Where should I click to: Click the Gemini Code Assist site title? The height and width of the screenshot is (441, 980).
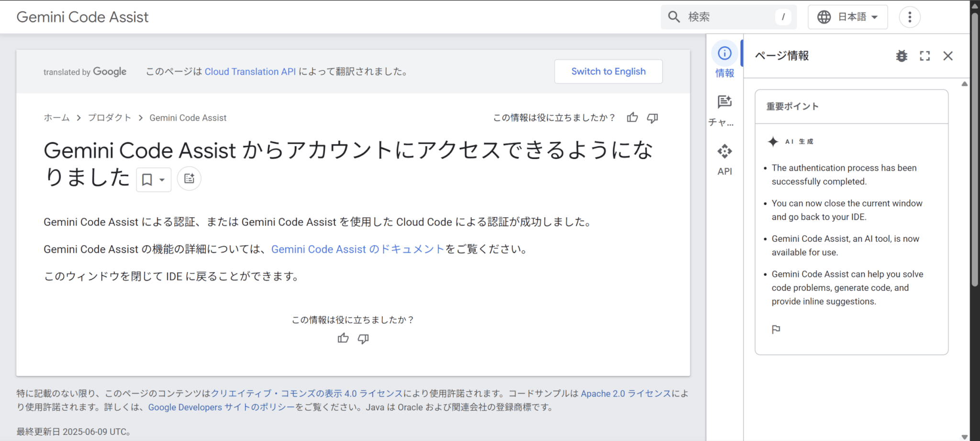pyautogui.click(x=82, y=17)
